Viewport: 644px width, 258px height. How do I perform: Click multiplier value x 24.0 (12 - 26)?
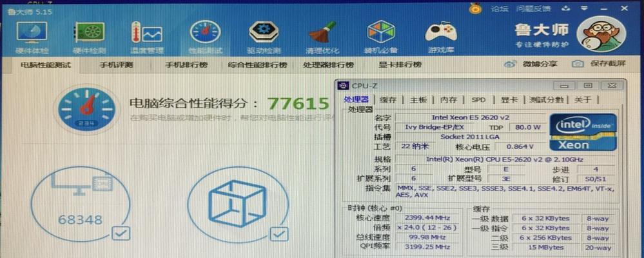[427, 228]
